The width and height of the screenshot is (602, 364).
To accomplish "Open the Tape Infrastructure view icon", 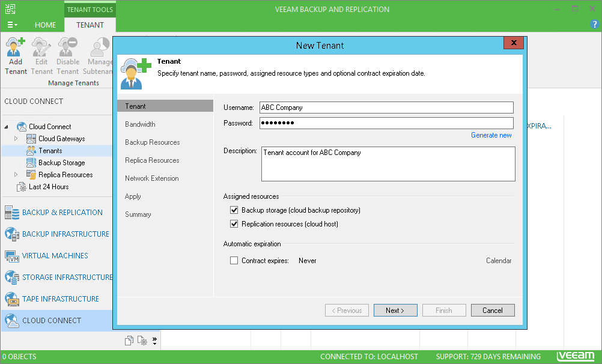I will [12, 299].
